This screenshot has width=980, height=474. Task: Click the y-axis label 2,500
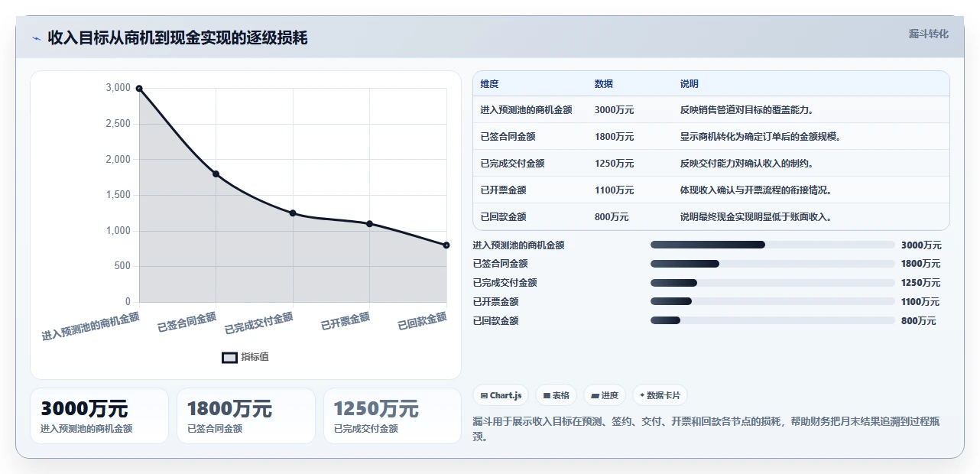[x=118, y=124]
